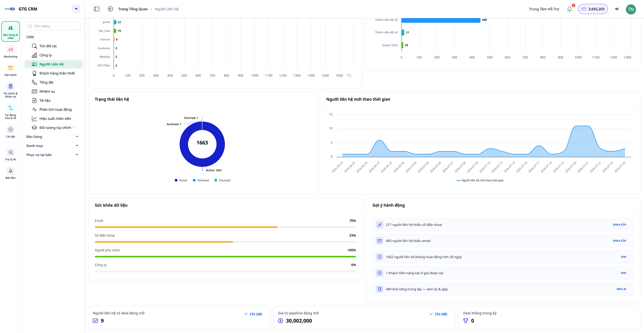Open the GTG CRM workspace dropdown

click(76, 9)
